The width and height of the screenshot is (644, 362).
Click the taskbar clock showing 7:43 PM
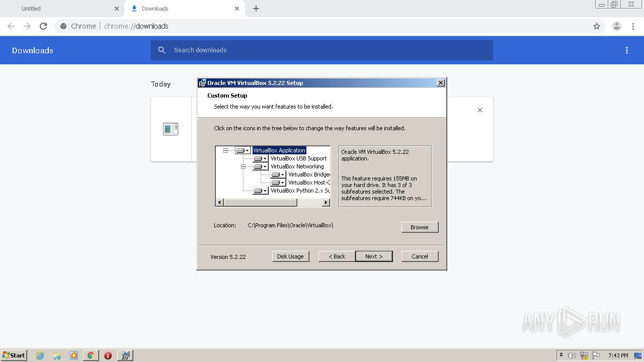pyautogui.click(x=618, y=355)
